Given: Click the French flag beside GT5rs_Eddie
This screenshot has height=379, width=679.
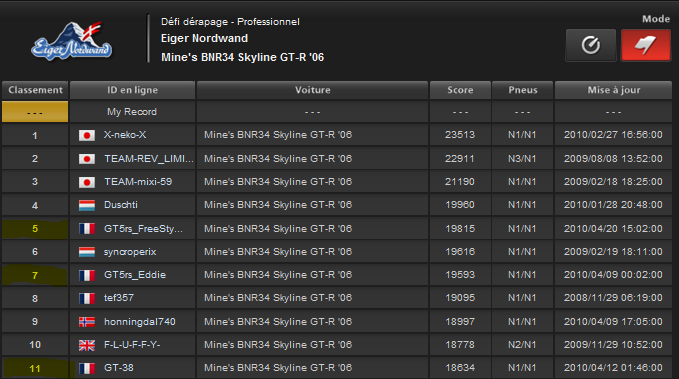Looking at the screenshot, I should [87, 275].
